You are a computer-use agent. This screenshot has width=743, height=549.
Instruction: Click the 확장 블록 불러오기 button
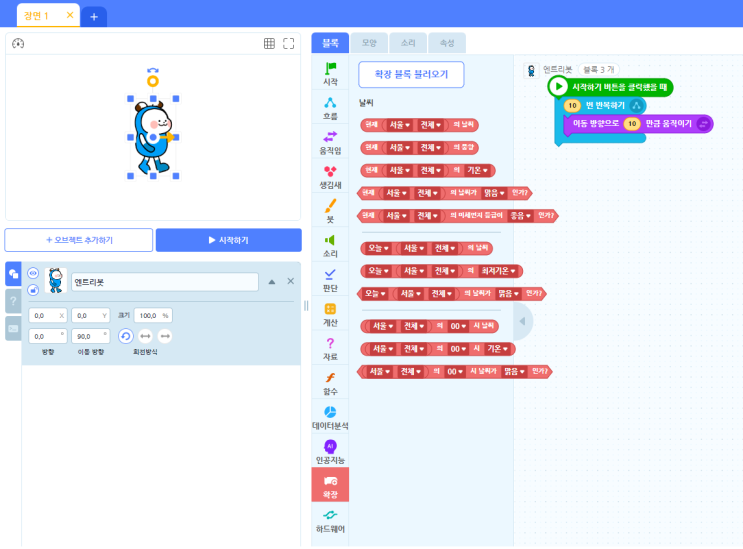pos(411,74)
